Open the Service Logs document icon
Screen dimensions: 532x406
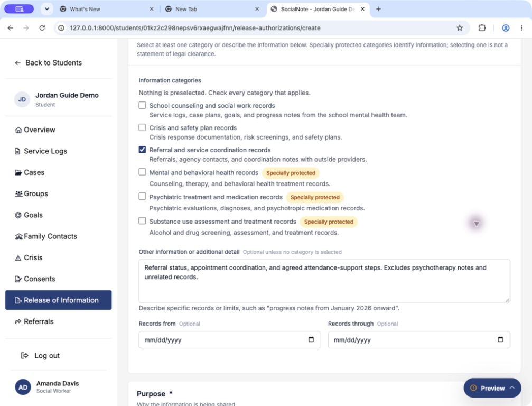click(x=17, y=151)
